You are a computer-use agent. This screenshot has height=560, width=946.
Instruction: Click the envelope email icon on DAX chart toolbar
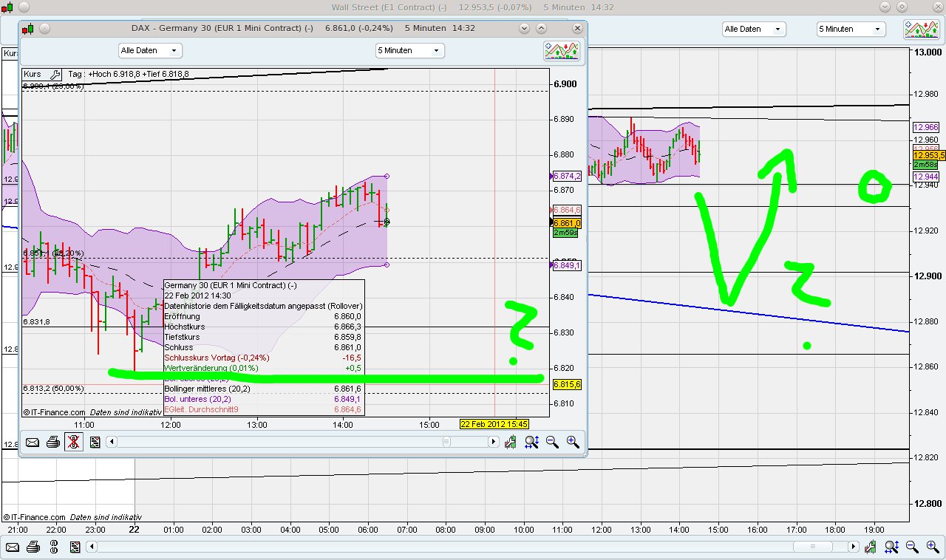pyautogui.click(x=32, y=442)
